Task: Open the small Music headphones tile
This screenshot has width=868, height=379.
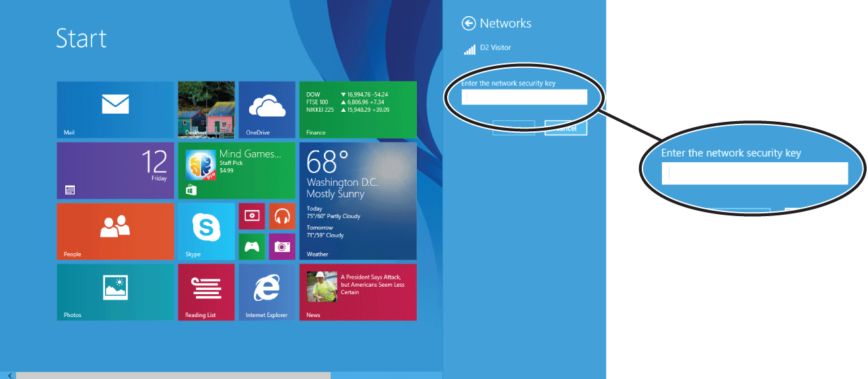Action: (282, 216)
